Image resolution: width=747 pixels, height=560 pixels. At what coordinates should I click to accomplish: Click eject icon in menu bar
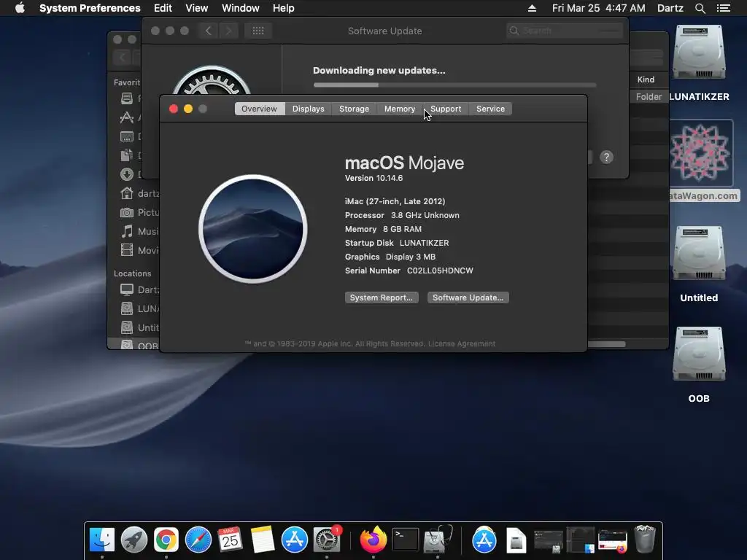[x=532, y=8]
